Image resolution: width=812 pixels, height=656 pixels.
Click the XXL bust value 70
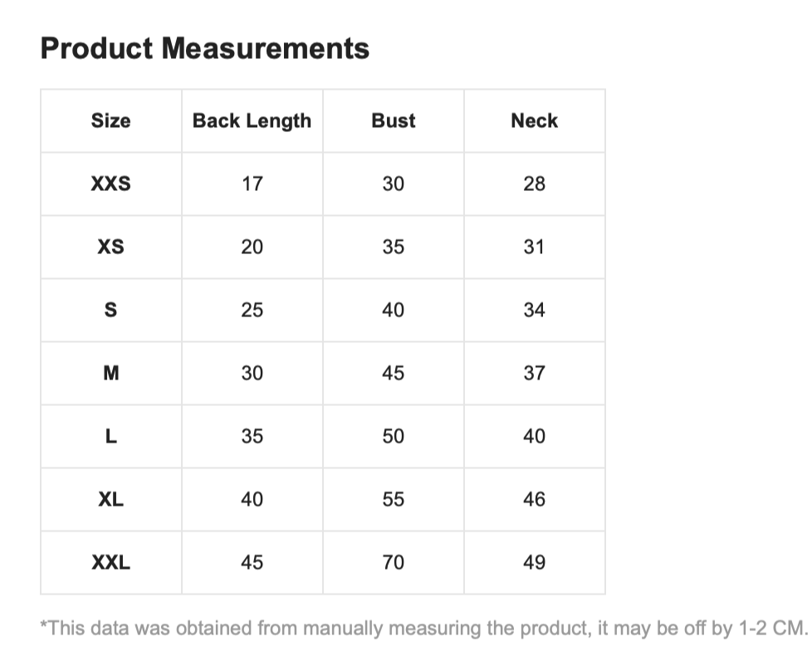tap(393, 562)
